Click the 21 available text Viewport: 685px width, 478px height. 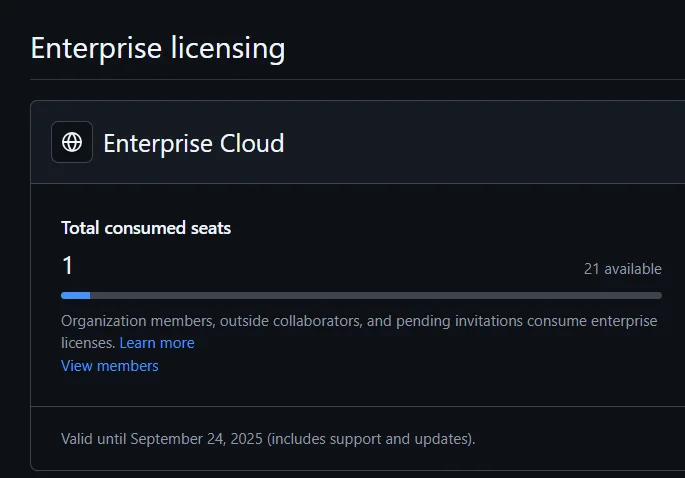click(623, 269)
